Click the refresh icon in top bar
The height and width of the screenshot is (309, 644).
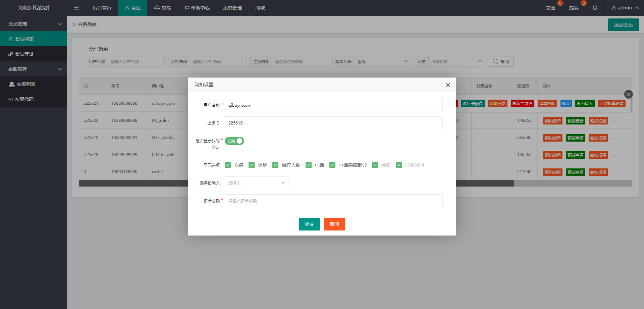pyautogui.click(x=595, y=8)
